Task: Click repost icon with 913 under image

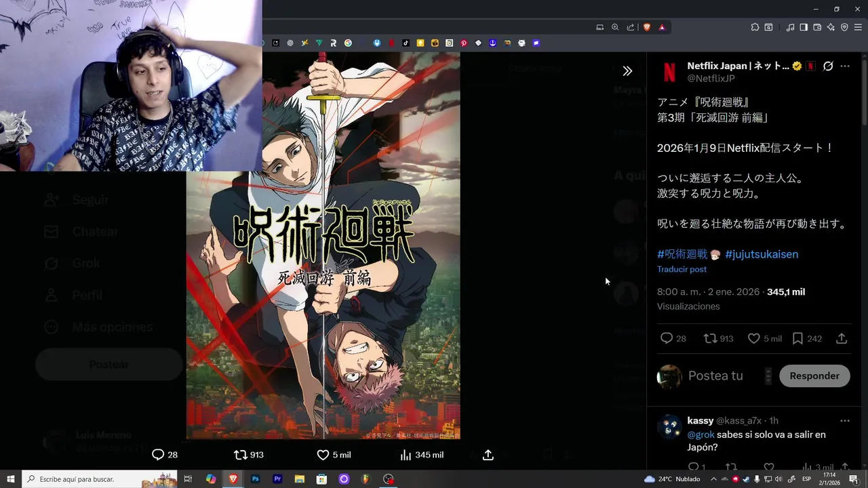Action: 241,455
